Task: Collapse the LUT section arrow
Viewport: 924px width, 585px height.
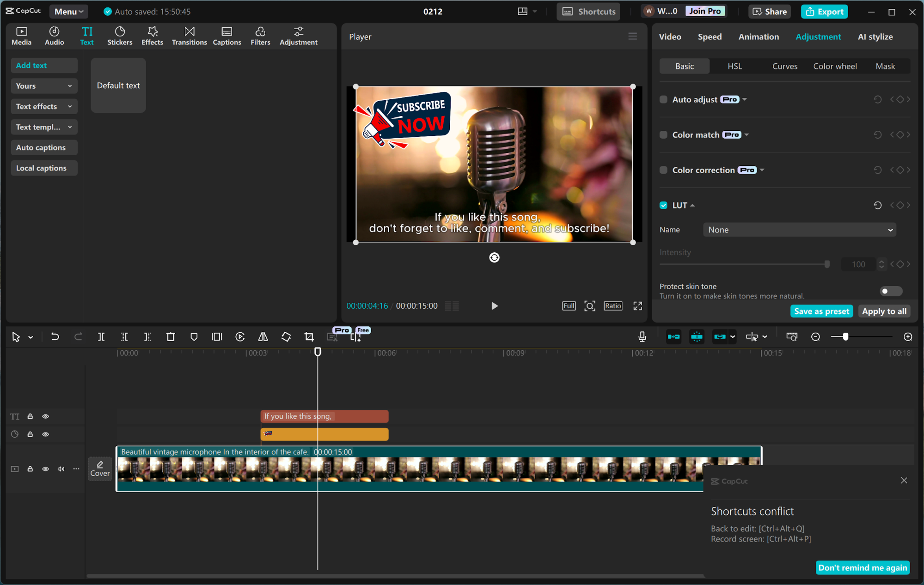Action: [692, 205]
